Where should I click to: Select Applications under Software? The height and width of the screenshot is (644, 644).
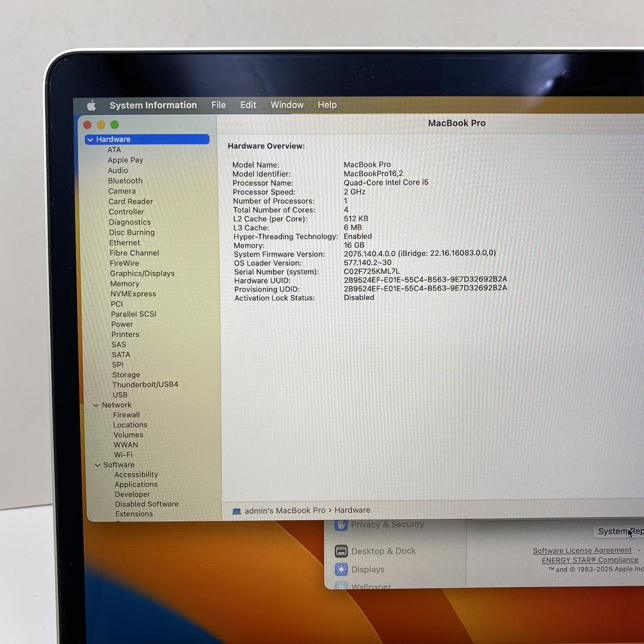[136, 485]
